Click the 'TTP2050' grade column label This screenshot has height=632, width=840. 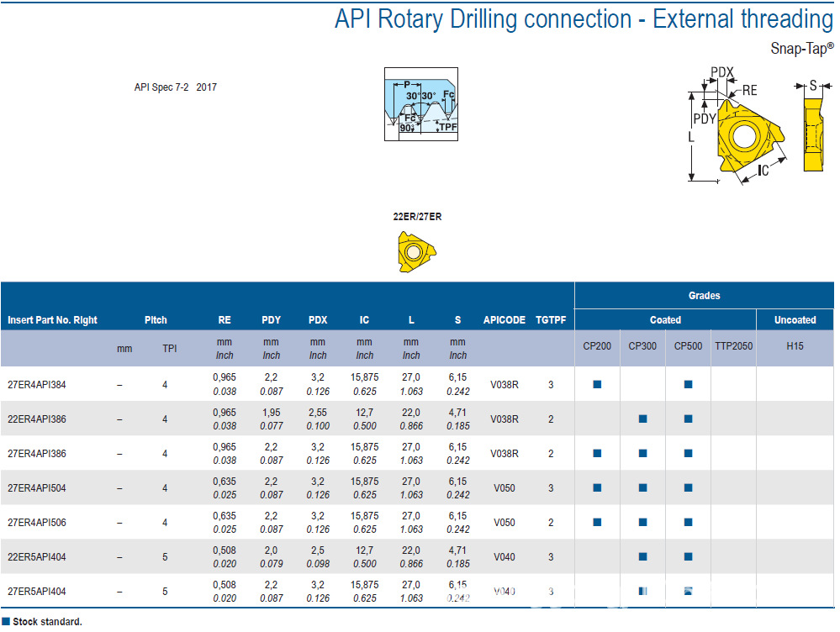coord(733,346)
